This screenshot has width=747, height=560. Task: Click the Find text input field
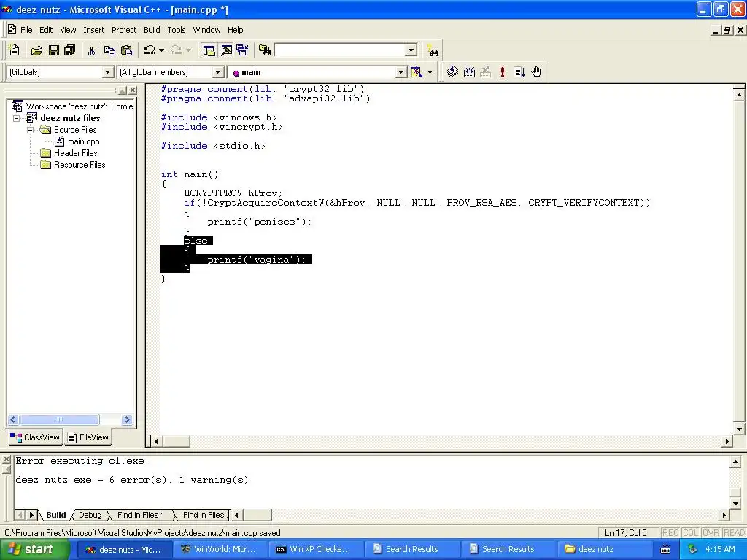340,50
